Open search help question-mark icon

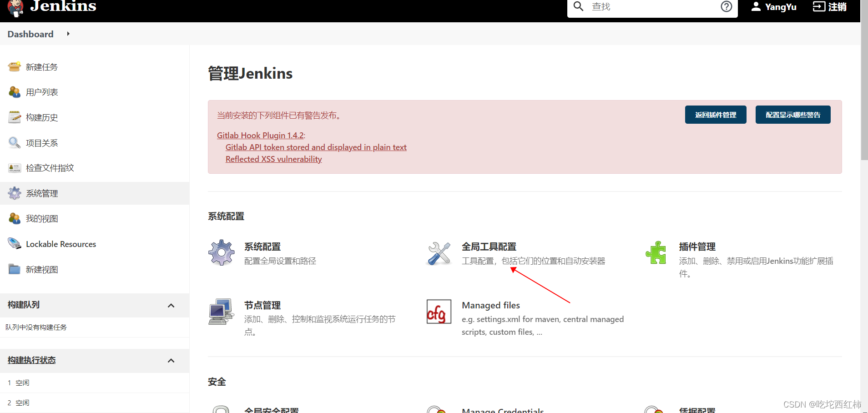(727, 6)
